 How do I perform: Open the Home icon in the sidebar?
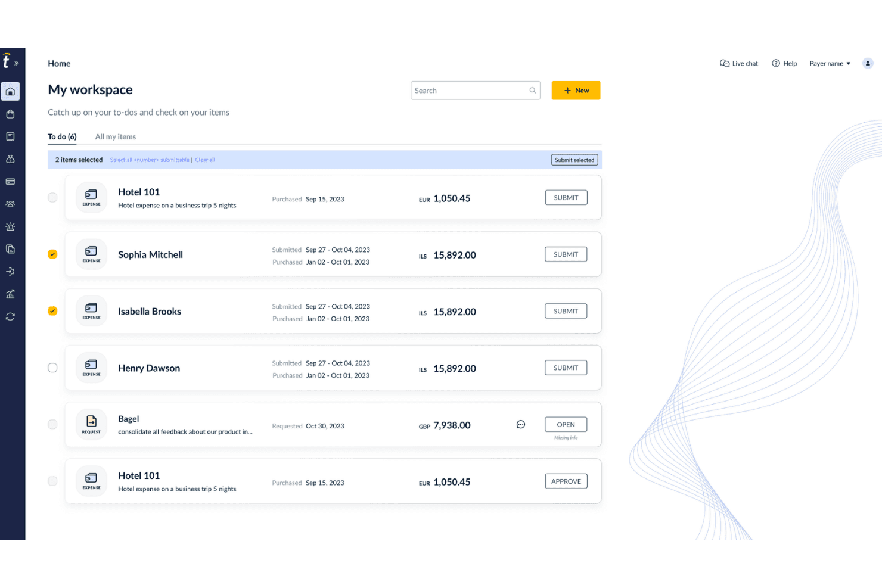pyautogui.click(x=10, y=91)
